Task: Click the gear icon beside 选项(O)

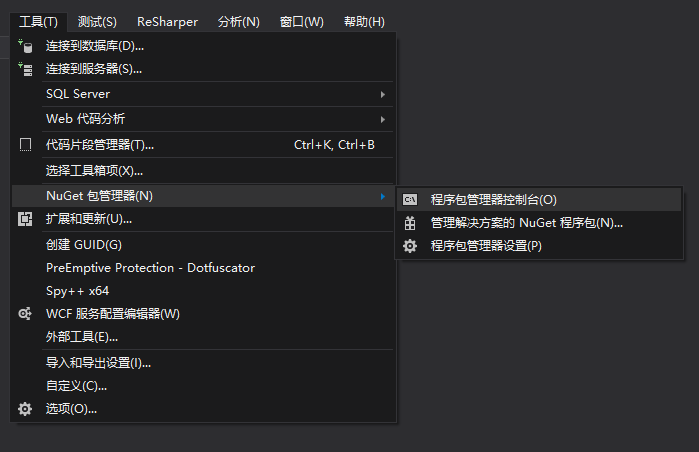Action: point(25,409)
